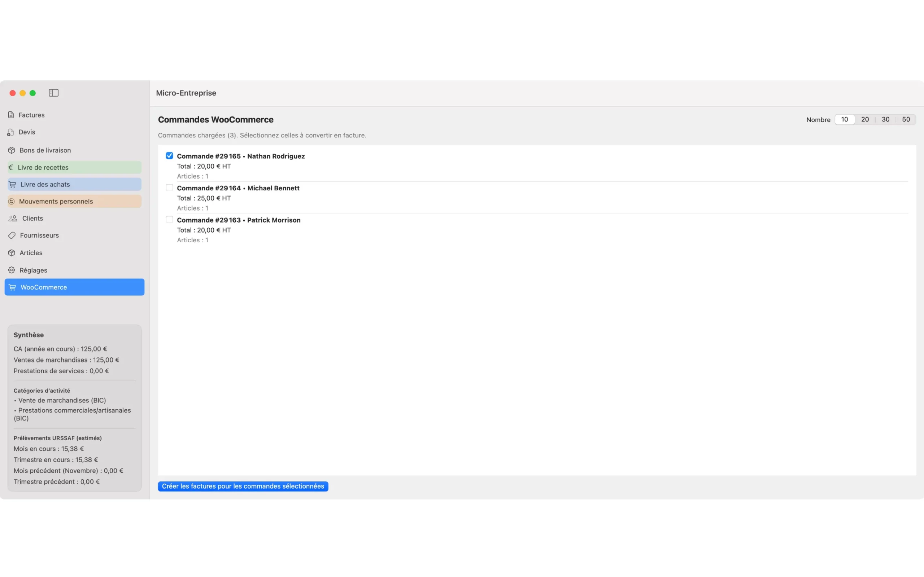Select the Devis document icon
Screen dimensions: 924x577
point(11,132)
